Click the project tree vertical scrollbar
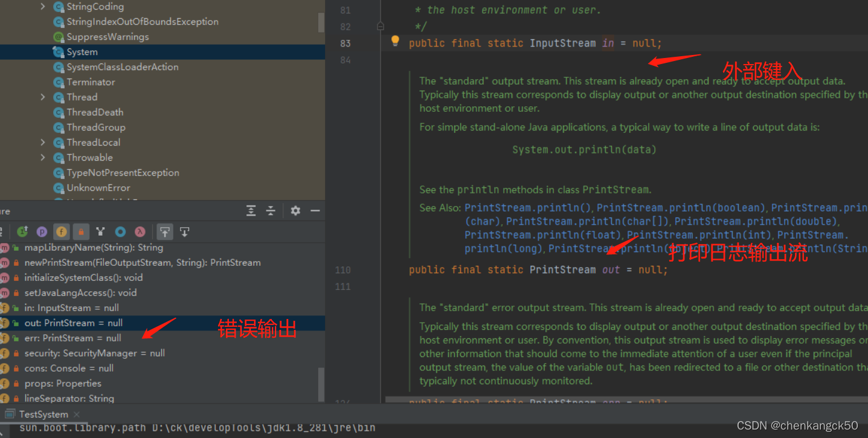 [321, 22]
